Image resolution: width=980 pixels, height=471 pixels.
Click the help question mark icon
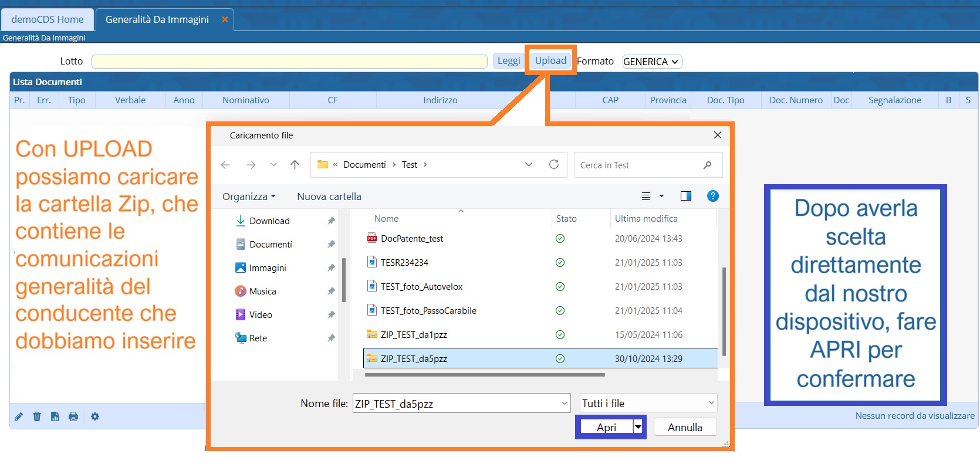pyautogui.click(x=712, y=196)
